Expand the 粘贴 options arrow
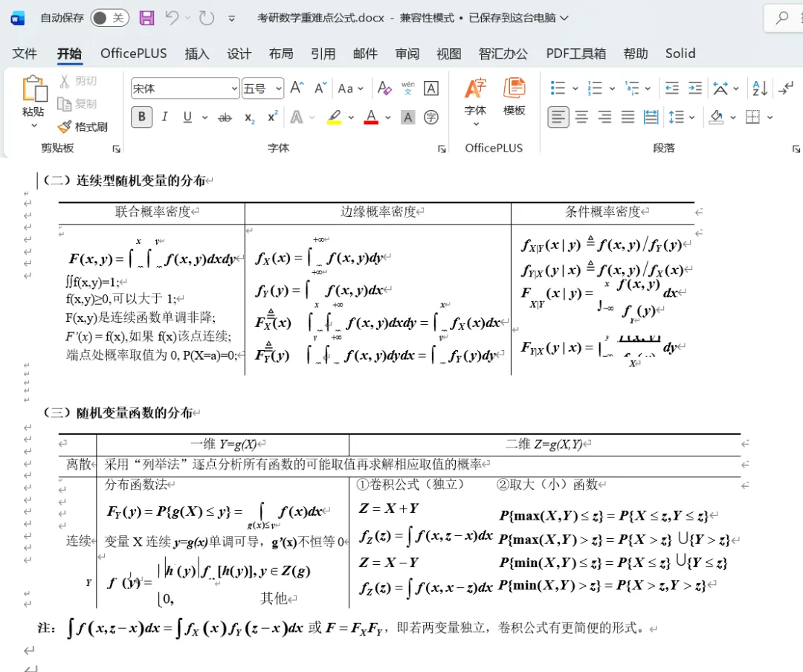The width and height of the screenshot is (803, 672). coord(33,126)
